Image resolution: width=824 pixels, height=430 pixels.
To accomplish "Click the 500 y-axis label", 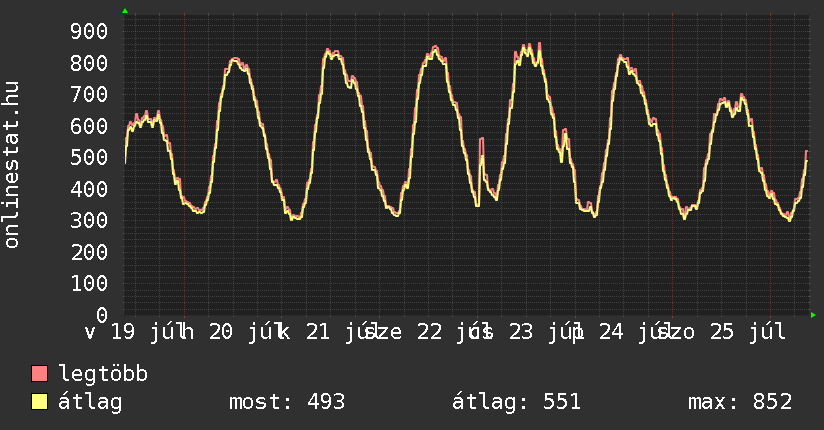I will click(x=89, y=157).
